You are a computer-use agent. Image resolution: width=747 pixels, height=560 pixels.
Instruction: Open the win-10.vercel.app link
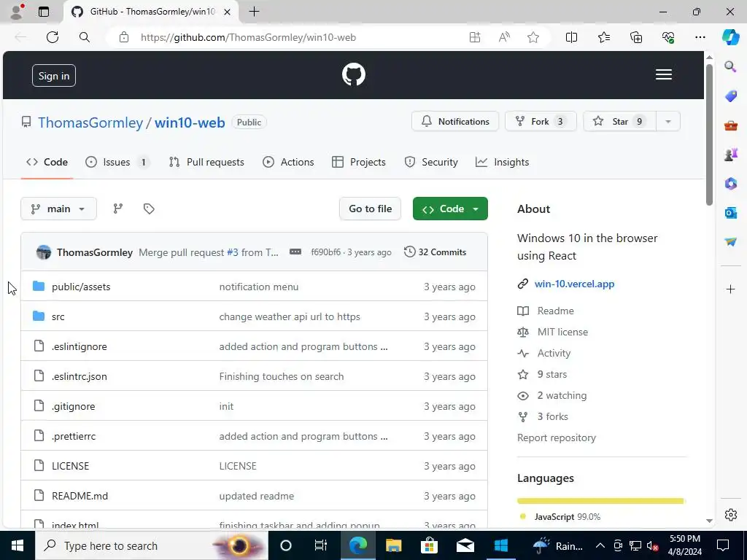click(x=574, y=284)
